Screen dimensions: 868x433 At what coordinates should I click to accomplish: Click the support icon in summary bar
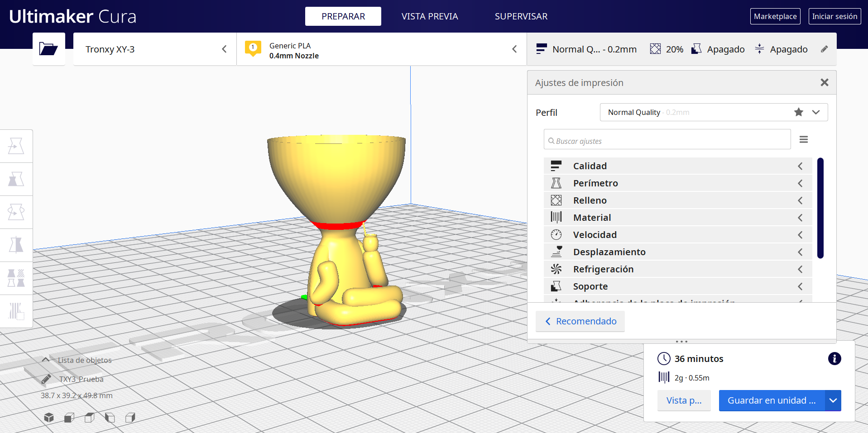[696, 49]
